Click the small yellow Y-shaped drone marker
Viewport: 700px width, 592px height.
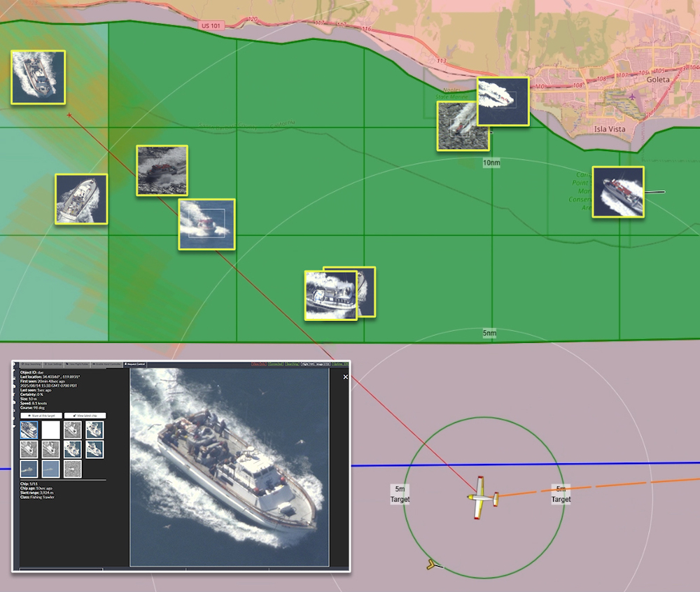tap(431, 565)
